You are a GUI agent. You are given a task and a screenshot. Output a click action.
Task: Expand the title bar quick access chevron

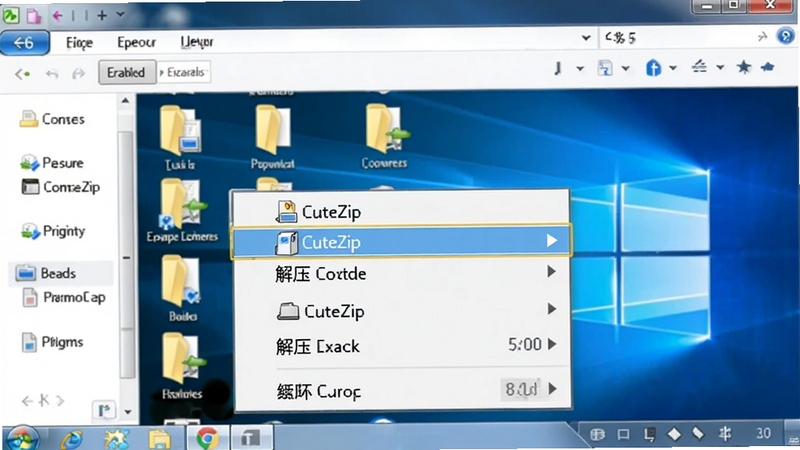click(120, 15)
